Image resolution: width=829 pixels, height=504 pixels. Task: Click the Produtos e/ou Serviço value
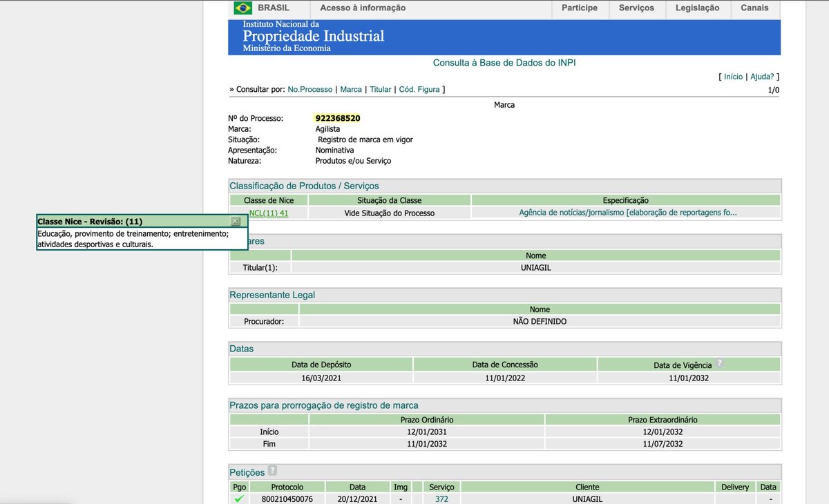click(353, 161)
